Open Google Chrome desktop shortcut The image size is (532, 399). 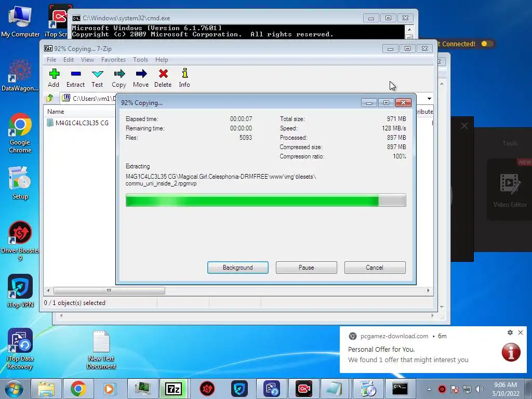coord(20,134)
